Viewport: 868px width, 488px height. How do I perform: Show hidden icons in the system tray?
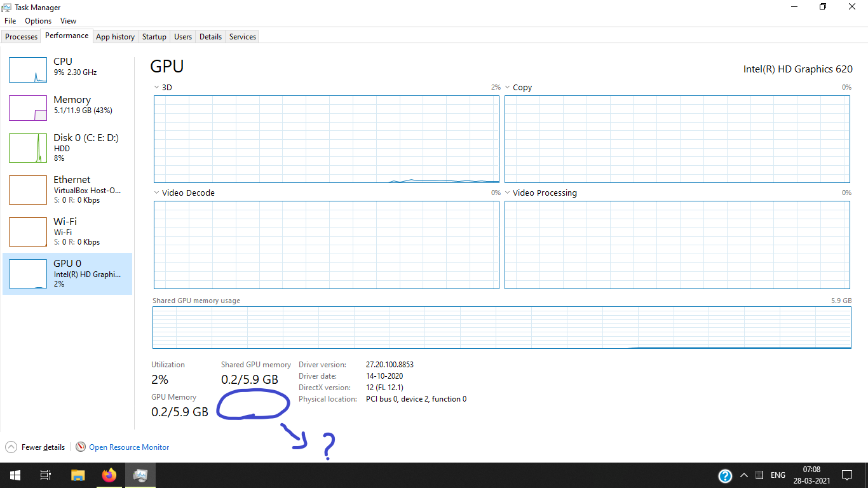pos(743,475)
